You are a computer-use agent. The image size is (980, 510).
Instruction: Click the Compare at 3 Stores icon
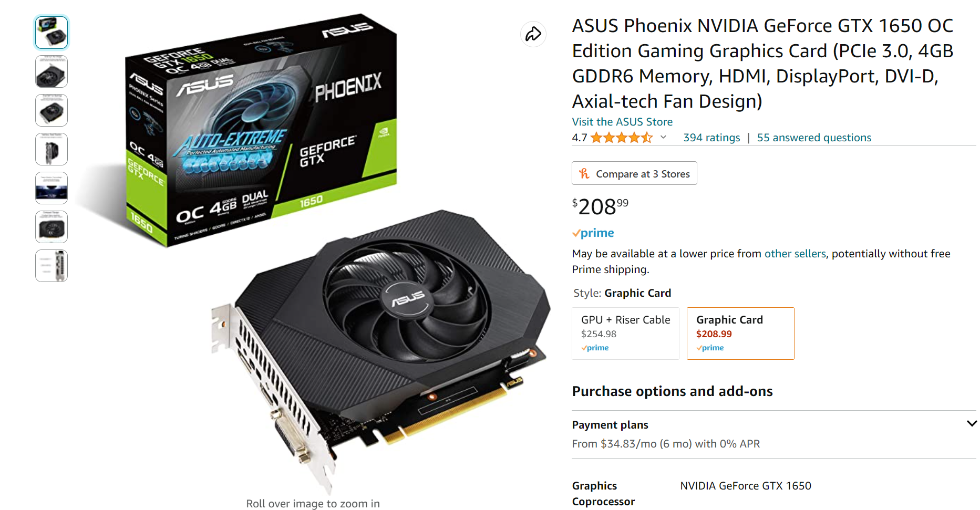(x=584, y=173)
